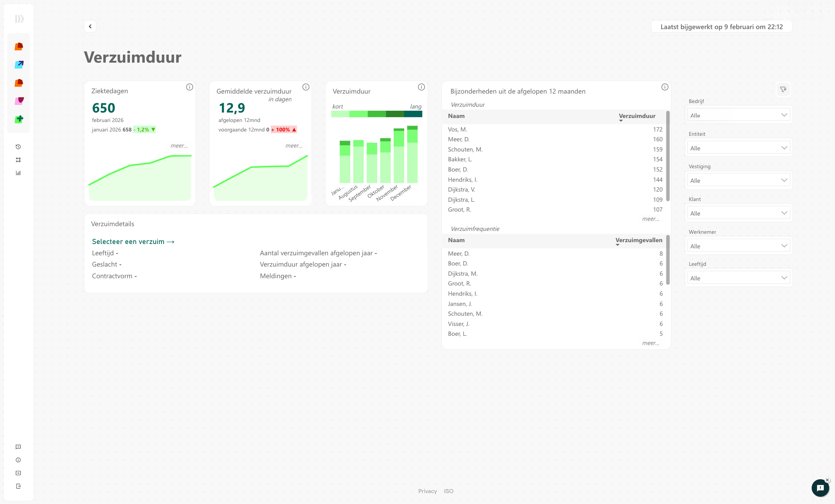Click the clear filters icon above Bedrijf
The image size is (835, 504).
coord(783,89)
